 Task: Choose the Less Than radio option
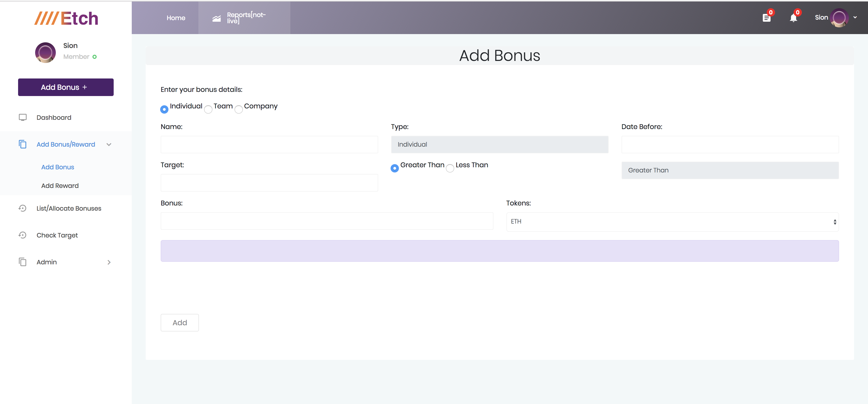(450, 168)
